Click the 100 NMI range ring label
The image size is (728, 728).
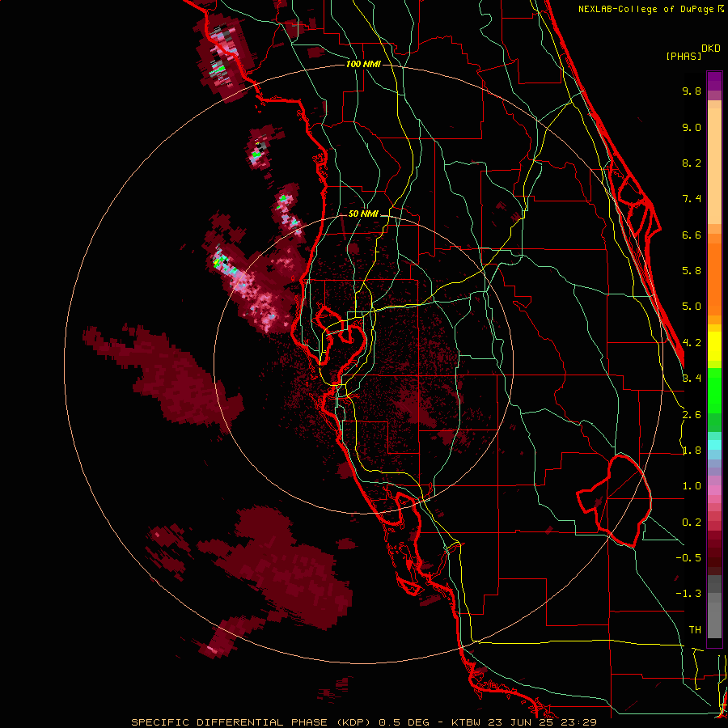click(x=363, y=64)
